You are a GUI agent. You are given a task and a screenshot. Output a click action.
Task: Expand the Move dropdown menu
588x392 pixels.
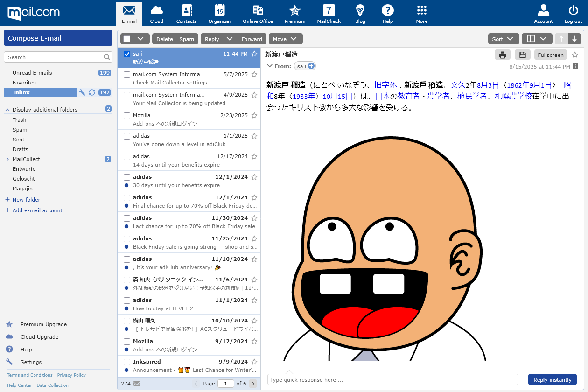click(286, 39)
